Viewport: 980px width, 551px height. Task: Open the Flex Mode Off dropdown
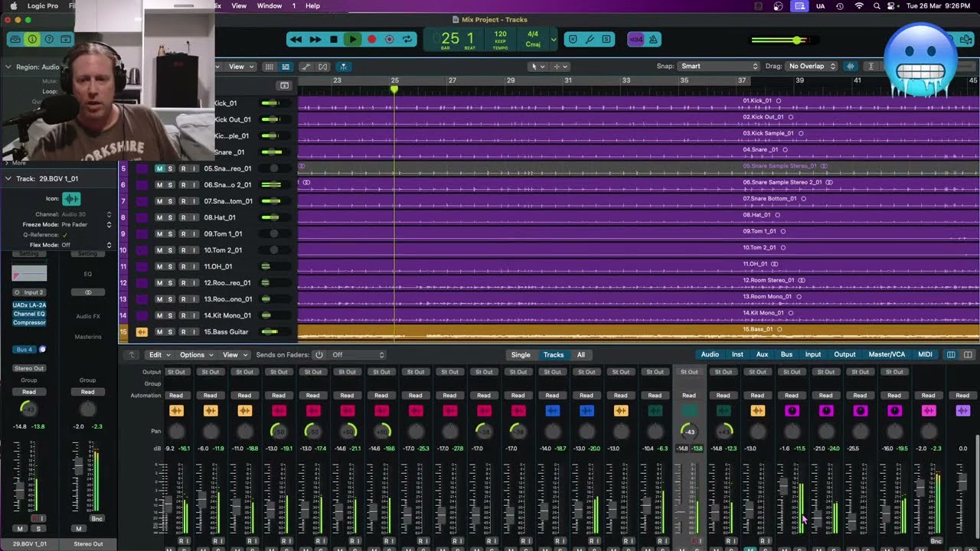click(x=87, y=245)
